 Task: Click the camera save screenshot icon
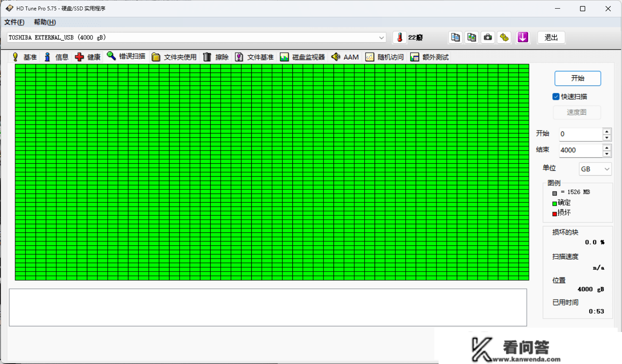click(x=488, y=38)
